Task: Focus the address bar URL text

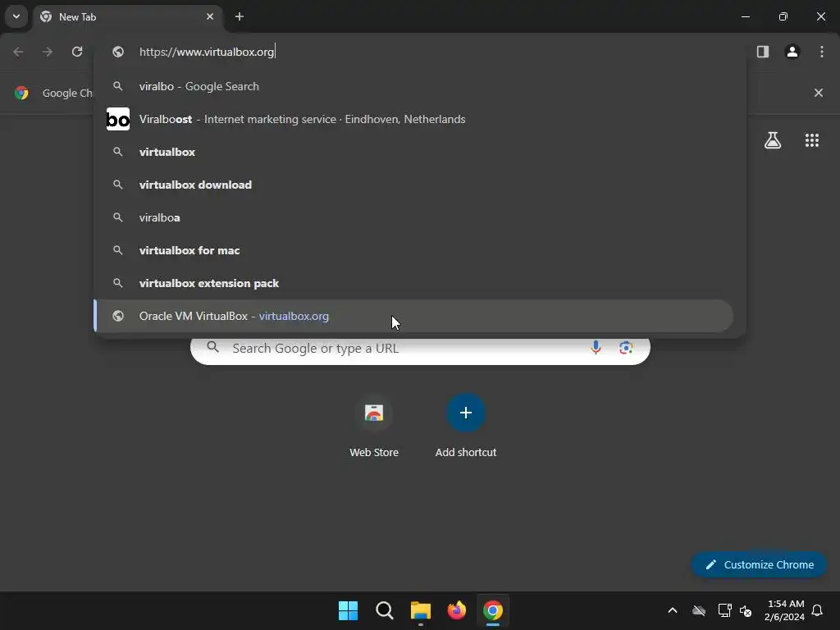Action: pyautogui.click(x=207, y=52)
